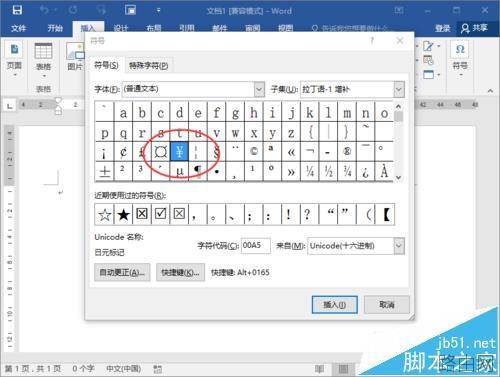Click the page count status 第1页,共1页
Image resolution: width=500 pixels, height=377 pixels.
click(33, 369)
